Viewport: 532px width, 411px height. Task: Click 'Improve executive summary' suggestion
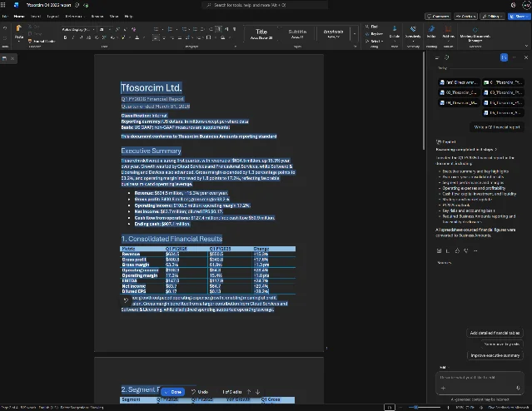pos(495,355)
